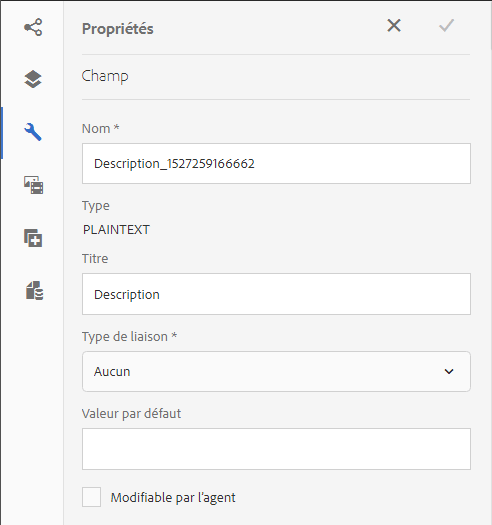The image size is (492, 525).
Task: Select the wrench properties icon
Action: (33, 132)
